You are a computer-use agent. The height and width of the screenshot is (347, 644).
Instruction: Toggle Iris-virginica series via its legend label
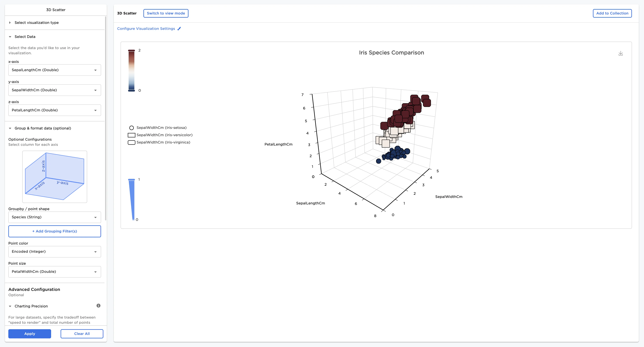pyautogui.click(x=163, y=143)
